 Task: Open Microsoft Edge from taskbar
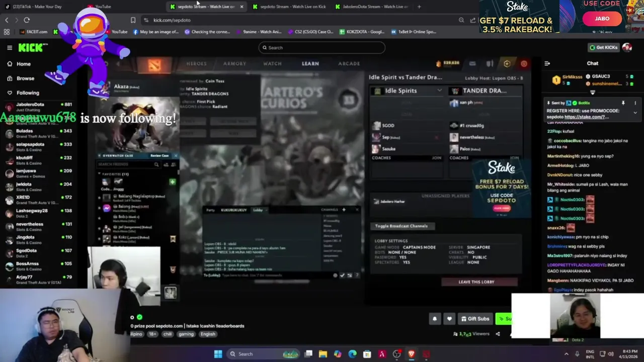[x=352, y=354]
